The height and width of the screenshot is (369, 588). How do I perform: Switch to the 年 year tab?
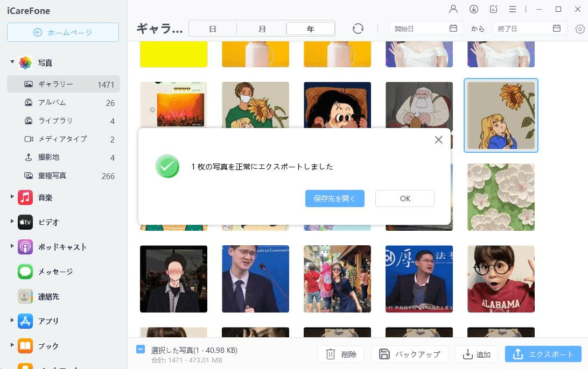click(311, 29)
